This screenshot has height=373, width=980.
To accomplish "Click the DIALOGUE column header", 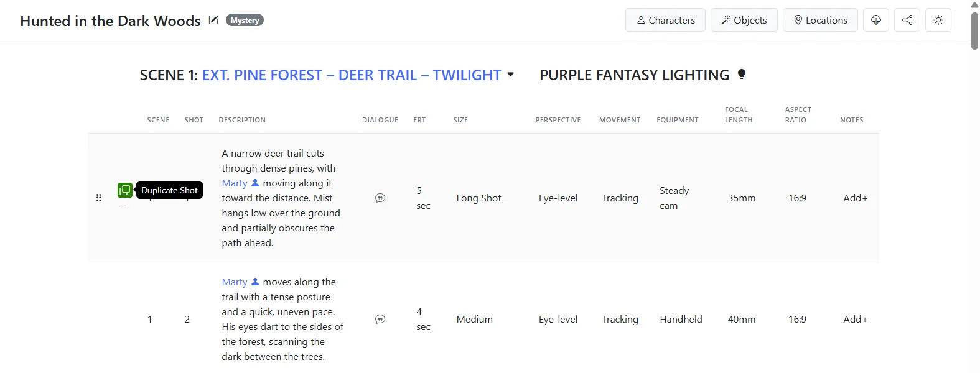I will pos(380,120).
